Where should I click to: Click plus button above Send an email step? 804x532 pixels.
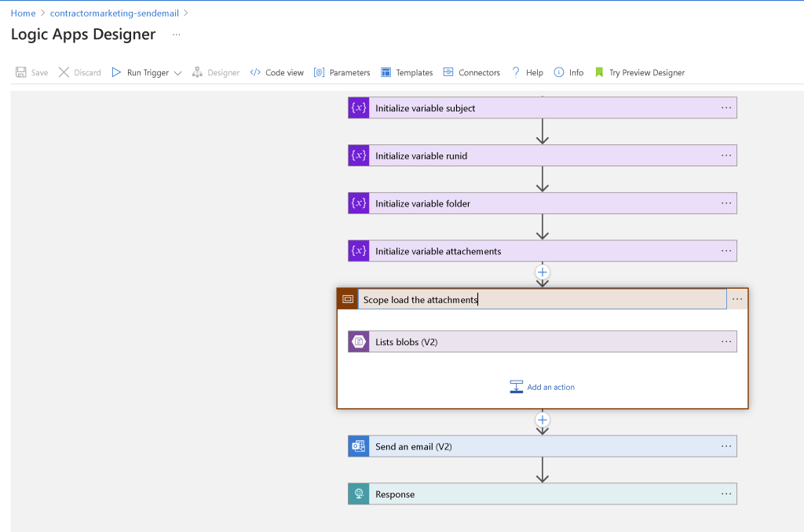[x=543, y=420]
